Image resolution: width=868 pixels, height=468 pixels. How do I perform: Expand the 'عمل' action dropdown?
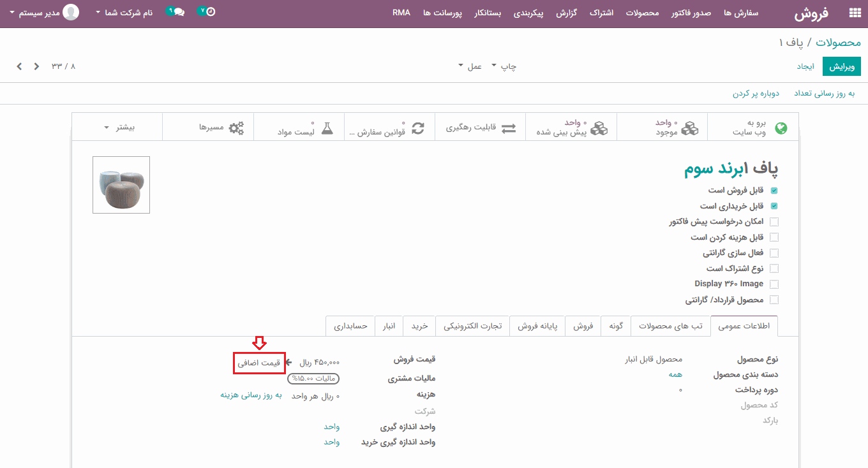coord(470,66)
